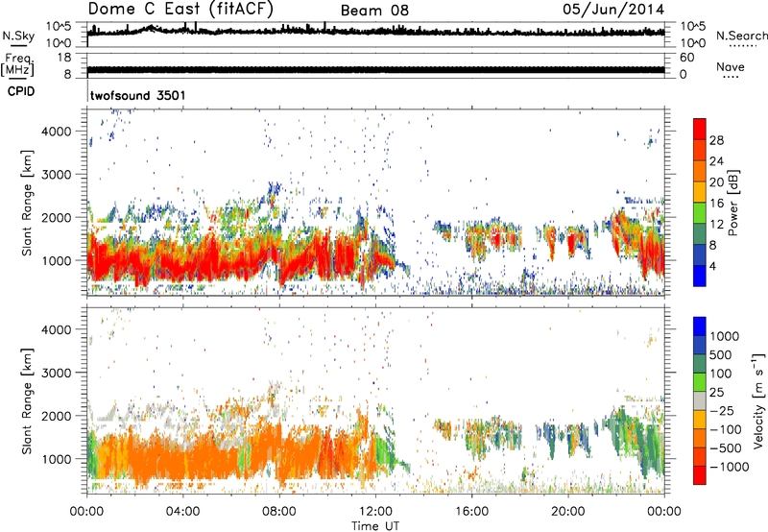
Task: Click the "N.Sky" legend label
Action: pyautogui.click(x=18, y=36)
